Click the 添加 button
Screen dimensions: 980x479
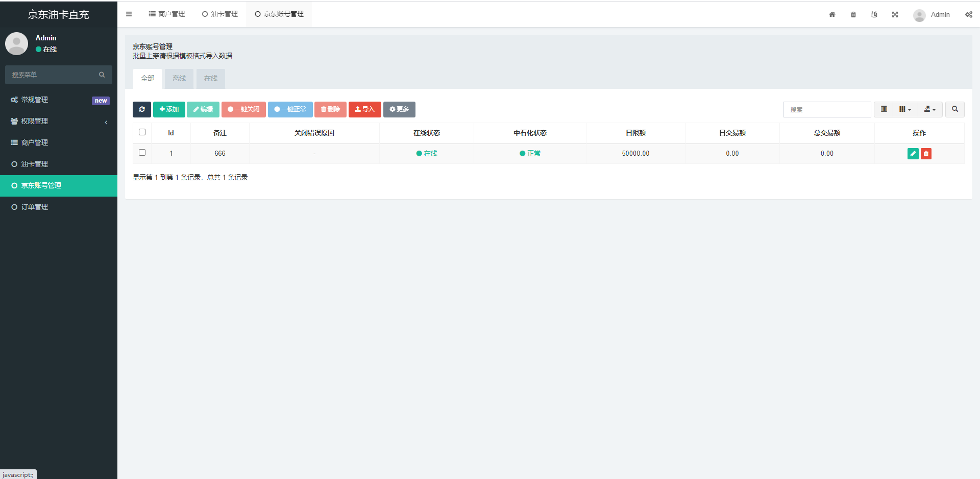(169, 109)
